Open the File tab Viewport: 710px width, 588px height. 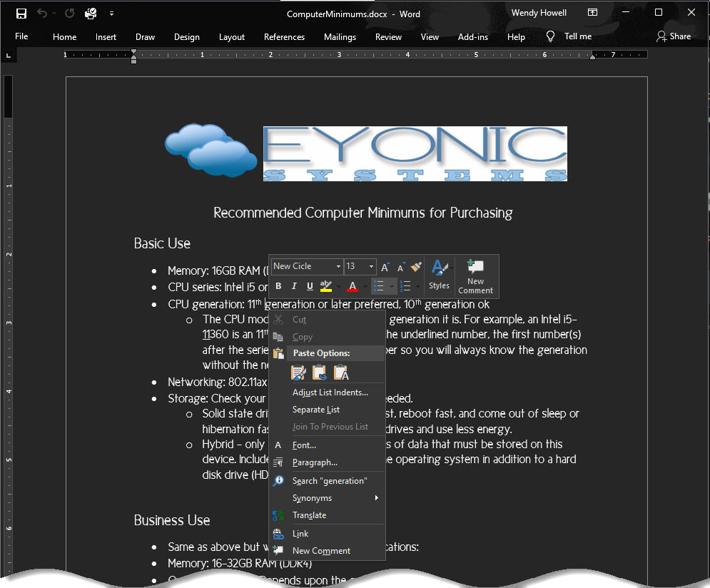click(21, 36)
